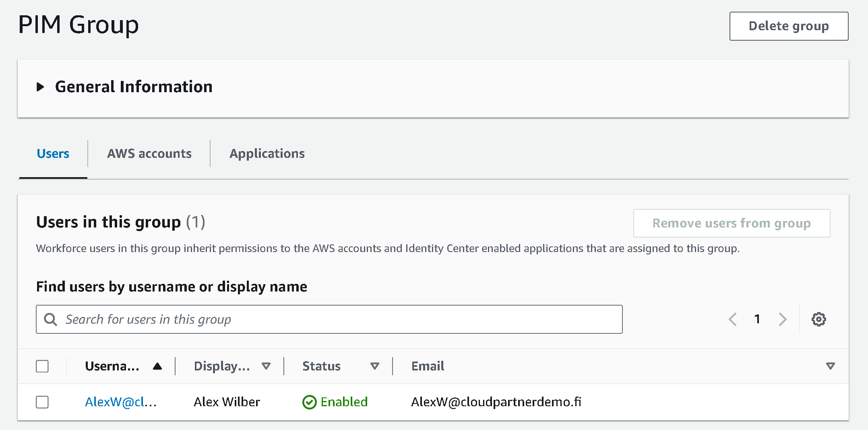Go to next page arrow
Image resolution: width=868 pixels, height=430 pixels.
782,319
